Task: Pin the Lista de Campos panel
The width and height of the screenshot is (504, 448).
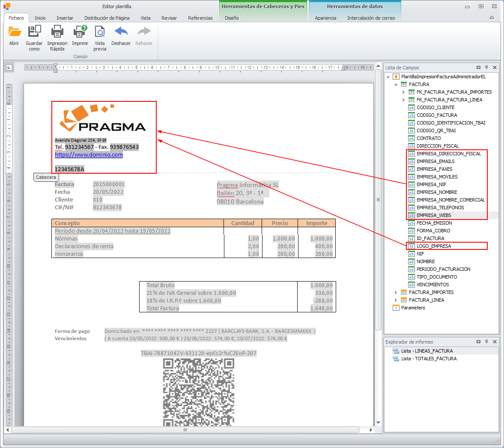Action: click(x=486, y=68)
